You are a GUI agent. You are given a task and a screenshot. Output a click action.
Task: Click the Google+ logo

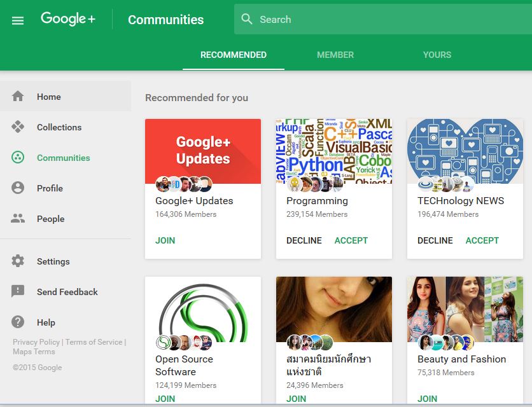[x=68, y=19]
